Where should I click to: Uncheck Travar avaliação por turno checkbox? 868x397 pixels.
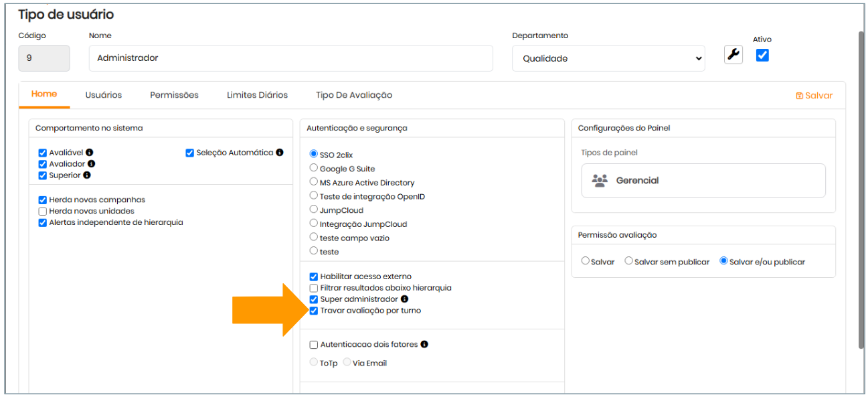[314, 311]
